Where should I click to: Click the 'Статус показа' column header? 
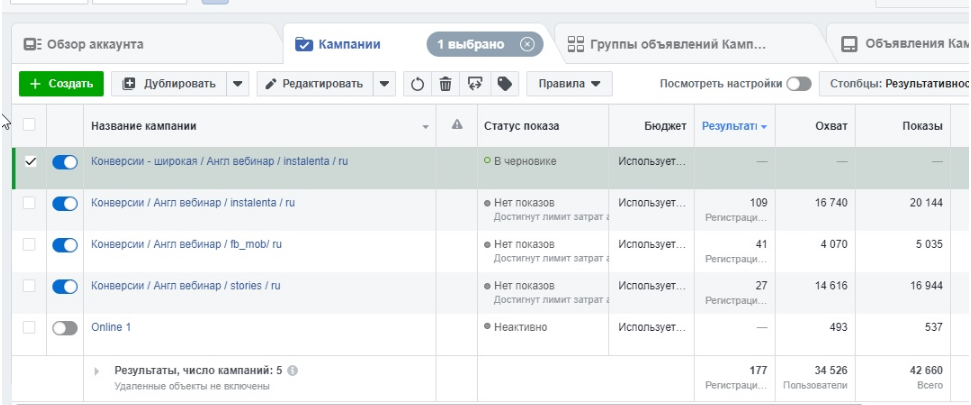tap(521, 126)
